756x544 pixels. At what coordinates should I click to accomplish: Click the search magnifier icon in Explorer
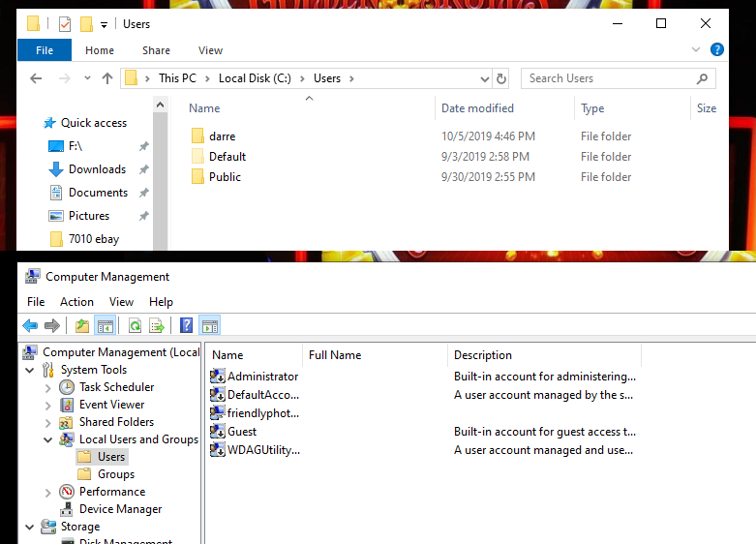703,78
